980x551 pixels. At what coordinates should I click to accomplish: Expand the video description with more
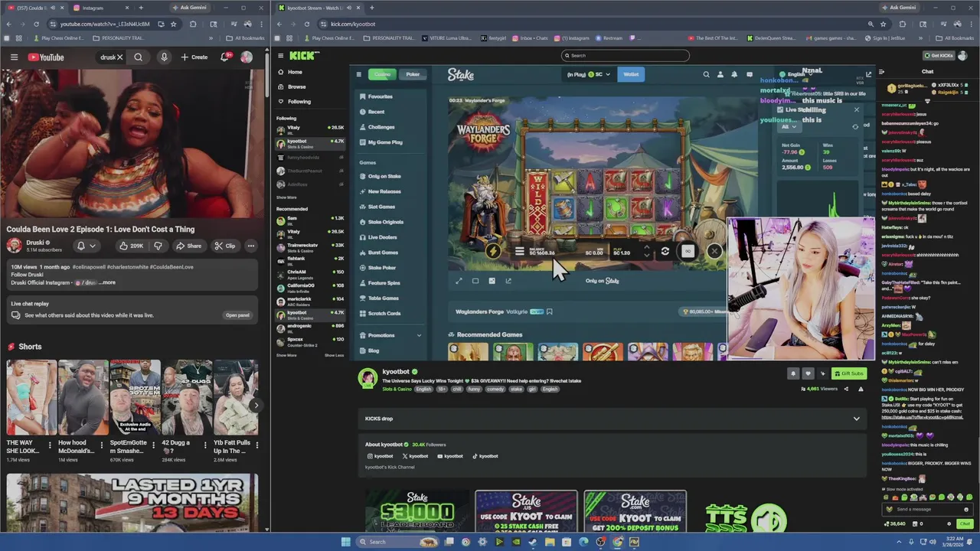click(108, 282)
